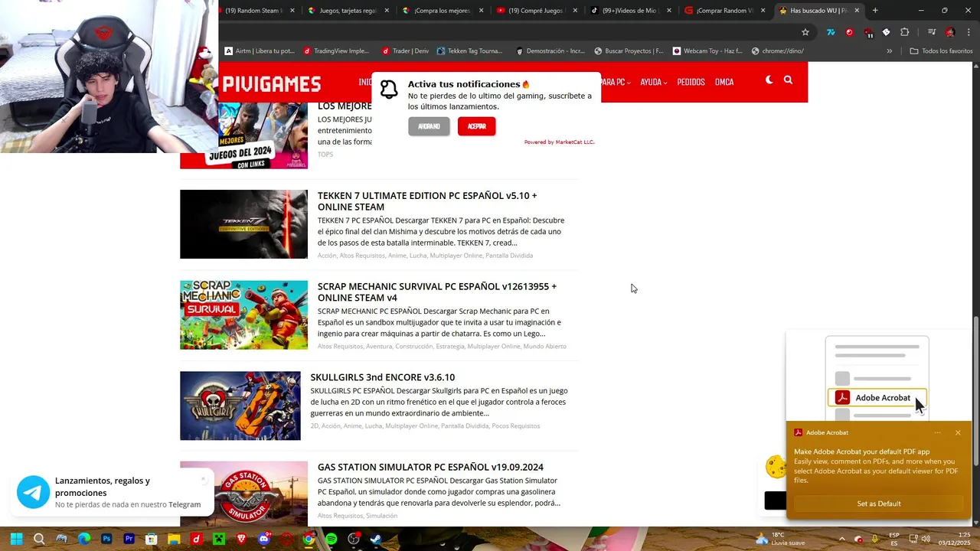Open the chrome://dino/ bookmark
Image resolution: width=980 pixels, height=551 pixels.
tap(777, 51)
